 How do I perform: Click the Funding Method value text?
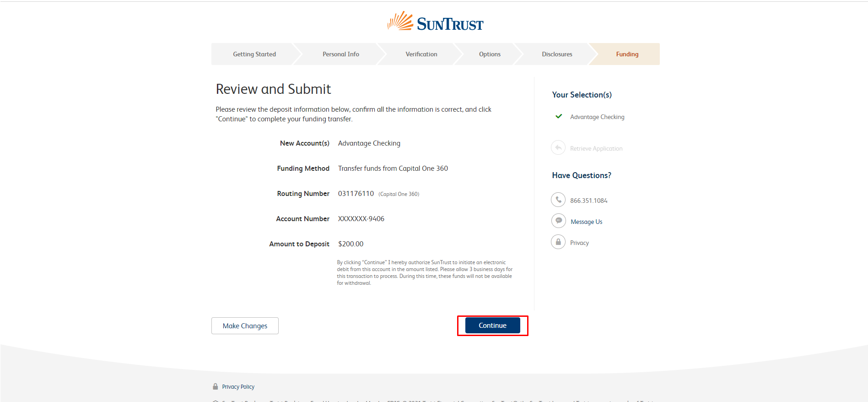pyautogui.click(x=393, y=168)
